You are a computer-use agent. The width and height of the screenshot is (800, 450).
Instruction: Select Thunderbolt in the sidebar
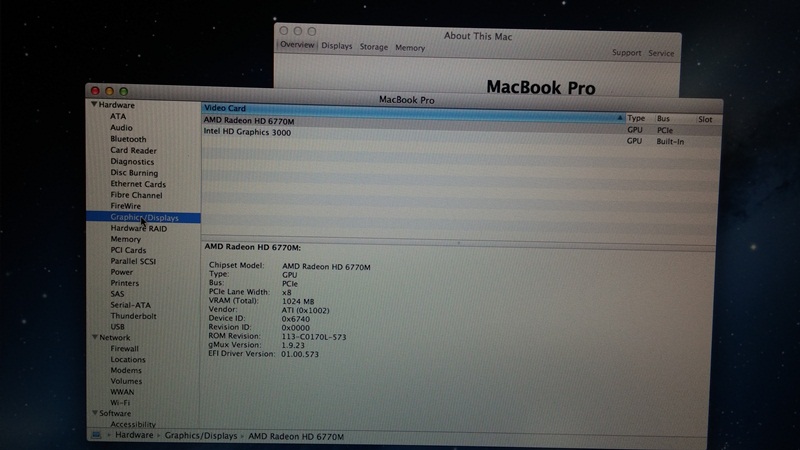click(133, 316)
